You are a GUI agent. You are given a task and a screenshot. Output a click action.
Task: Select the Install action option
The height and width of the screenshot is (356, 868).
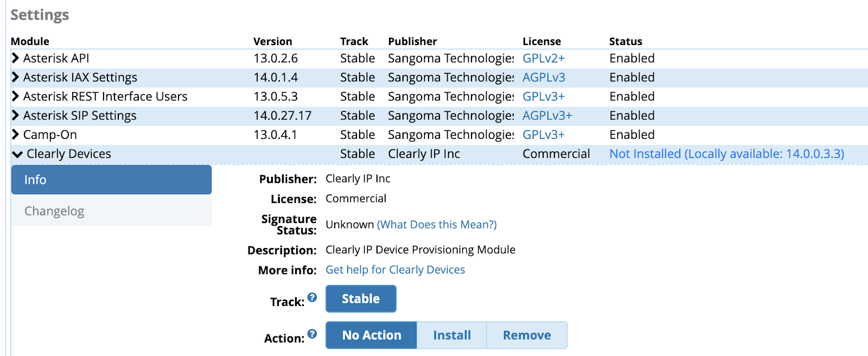coord(452,335)
